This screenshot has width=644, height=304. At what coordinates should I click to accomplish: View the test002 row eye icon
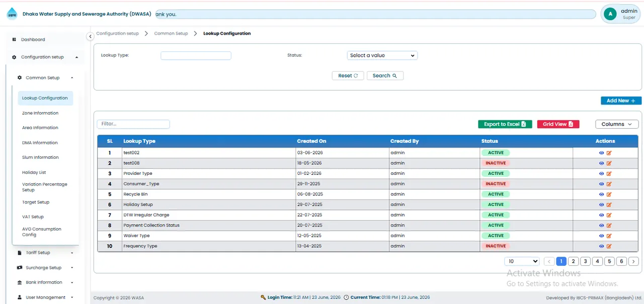tap(601, 153)
